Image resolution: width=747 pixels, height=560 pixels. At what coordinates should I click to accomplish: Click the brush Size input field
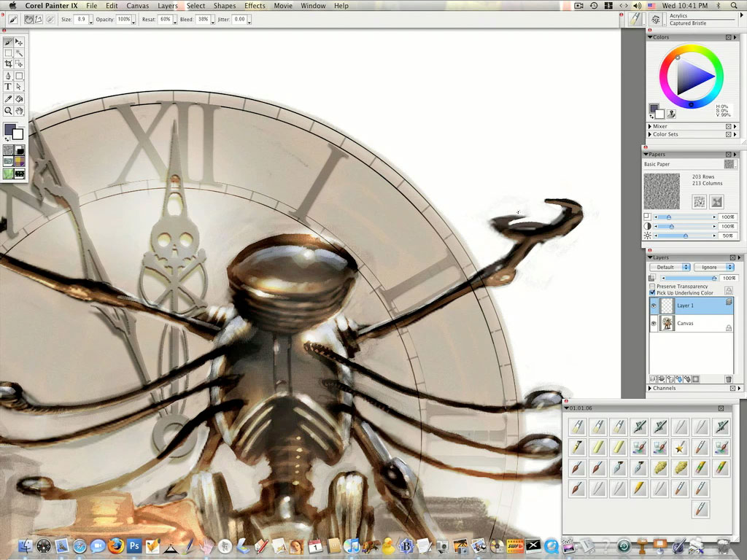click(82, 19)
